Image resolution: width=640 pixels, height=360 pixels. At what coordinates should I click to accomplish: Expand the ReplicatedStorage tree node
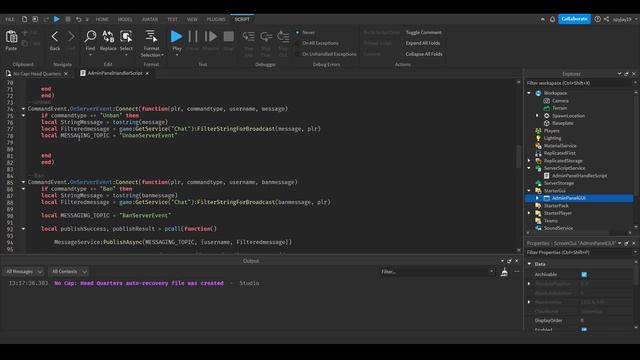point(529,160)
